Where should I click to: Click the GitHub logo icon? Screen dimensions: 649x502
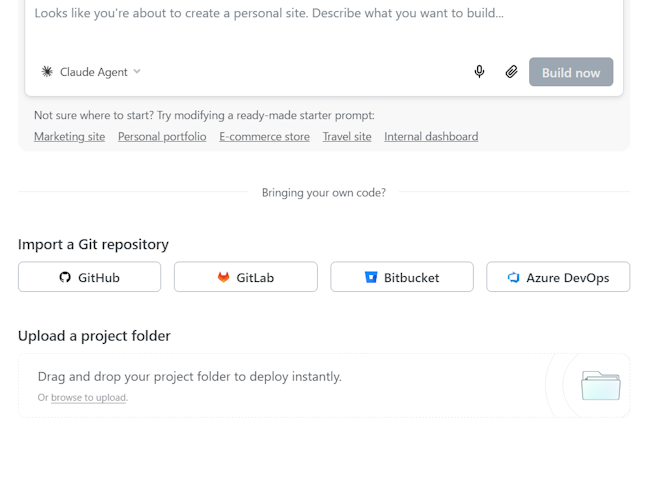(65, 277)
